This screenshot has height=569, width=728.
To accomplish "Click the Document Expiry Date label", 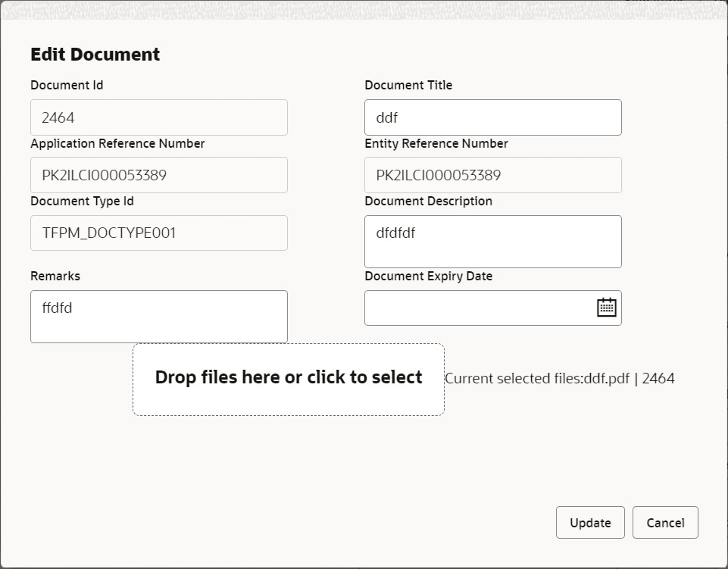I will (428, 276).
